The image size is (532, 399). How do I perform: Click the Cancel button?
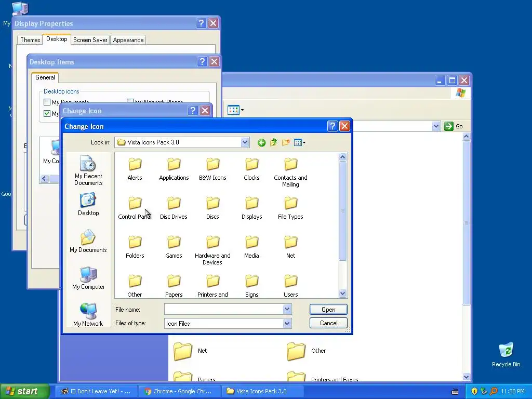328,323
